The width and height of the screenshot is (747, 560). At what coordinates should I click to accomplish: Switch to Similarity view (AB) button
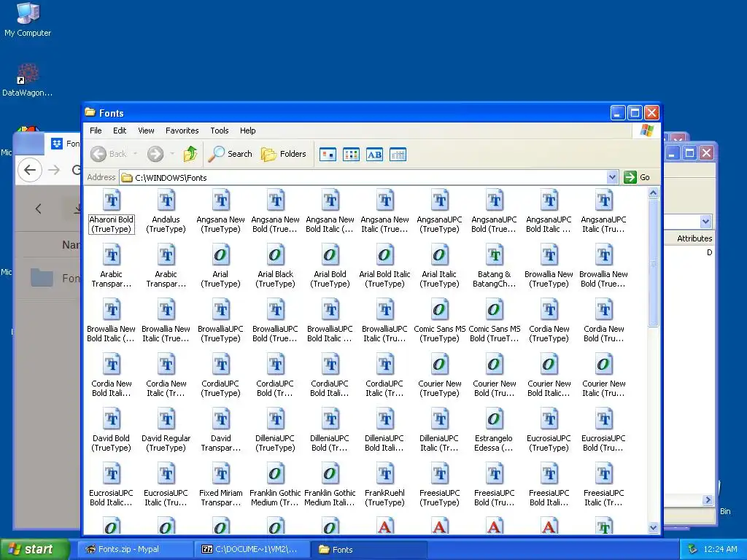(x=374, y=155)
